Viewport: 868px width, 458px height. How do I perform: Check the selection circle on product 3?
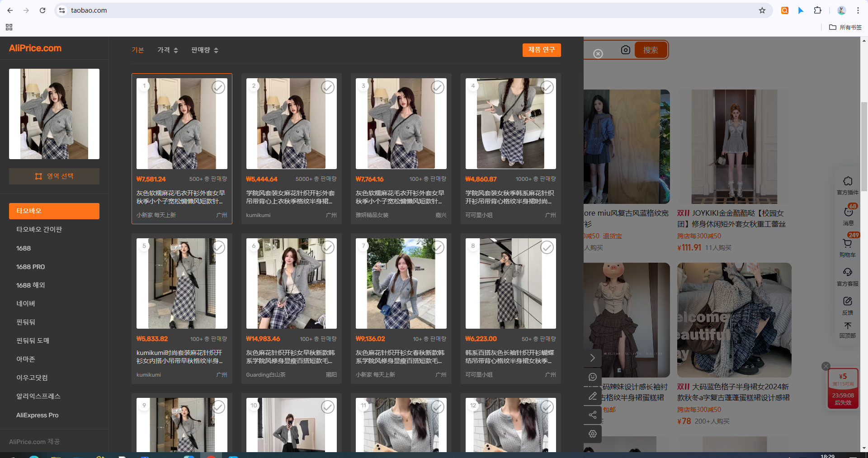438,87
